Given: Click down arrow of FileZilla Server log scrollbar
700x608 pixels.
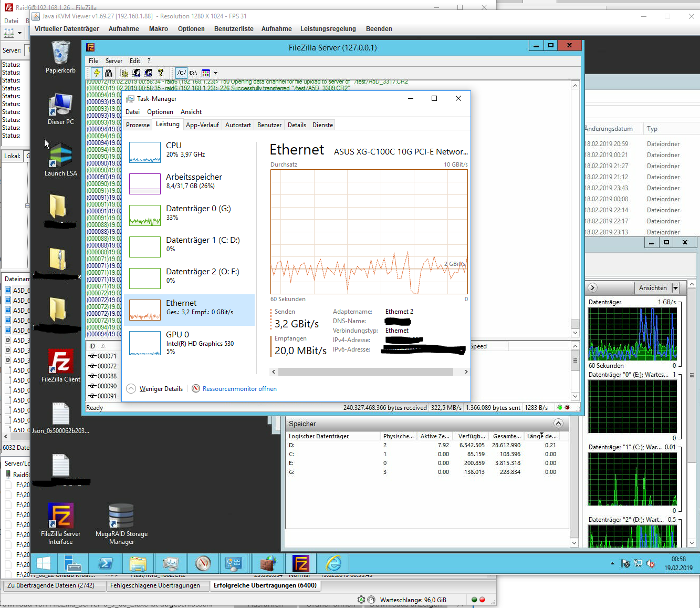Looking at the screenshot, I should pyautogui.click(x=575, y=333).
